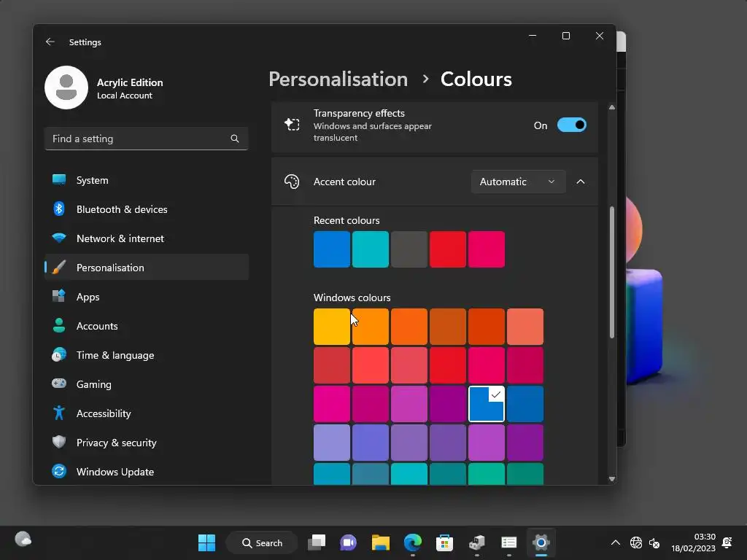
Task: Open File Explorer from the taskbar
Action: click(380, 542)
